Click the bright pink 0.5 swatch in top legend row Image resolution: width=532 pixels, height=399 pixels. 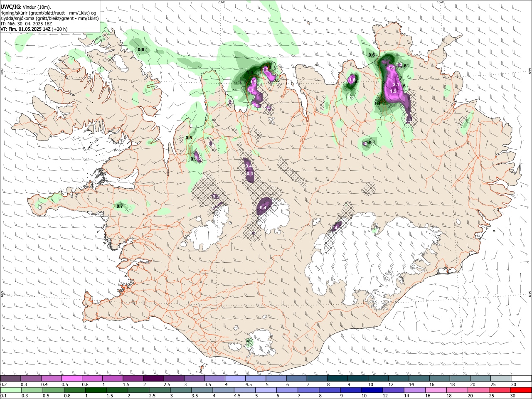point(71,378)
